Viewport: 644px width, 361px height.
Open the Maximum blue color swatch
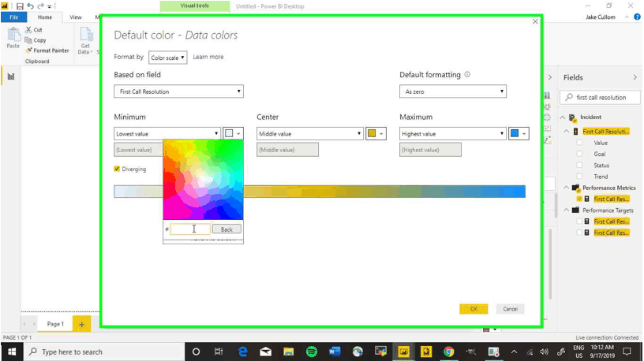[x=519, y=133]
